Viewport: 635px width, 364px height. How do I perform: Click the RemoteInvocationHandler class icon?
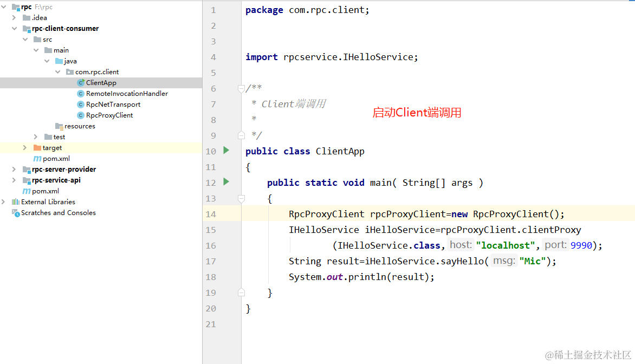point(81,94)
